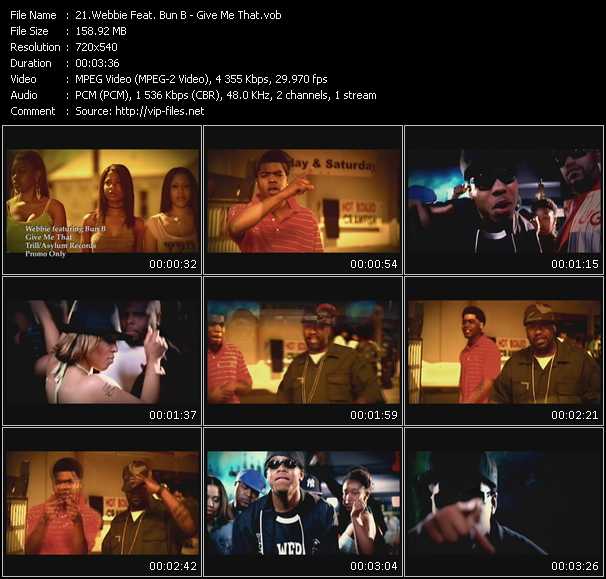Screen dimensions: 606x579
Task: Open the thumbnail stamped 00:00:54
Action: 303,200
